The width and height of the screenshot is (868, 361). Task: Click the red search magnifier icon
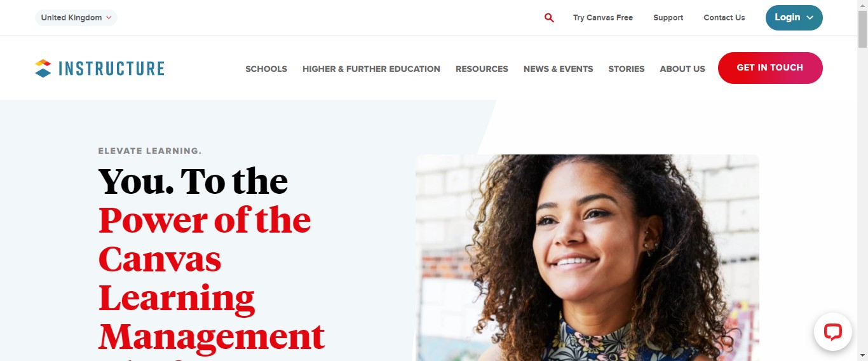[549, 18]
